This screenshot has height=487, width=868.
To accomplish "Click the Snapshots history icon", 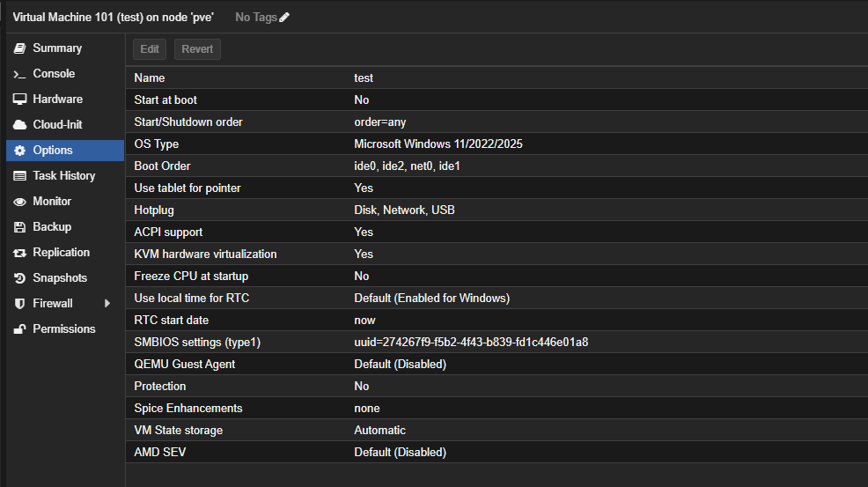I will pos(19,278).
